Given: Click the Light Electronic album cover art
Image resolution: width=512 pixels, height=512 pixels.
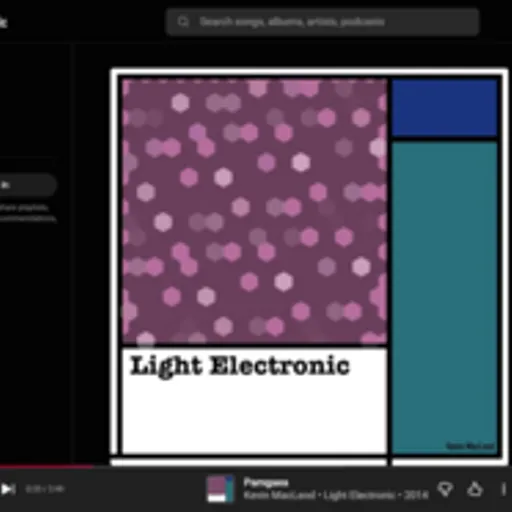Looking at the screenshot, I should click(309, 267).
